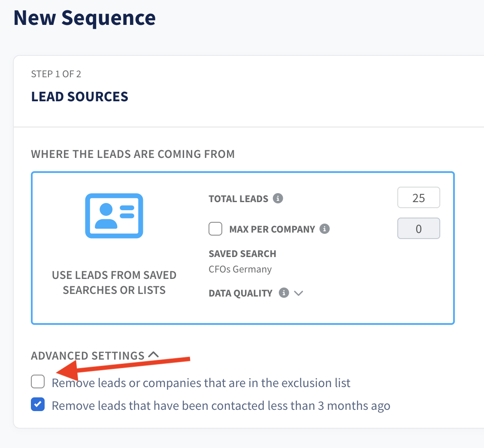Expand the Data Quality chevron
The width and height of the screenshot is (484, 448).
(299, 293)
